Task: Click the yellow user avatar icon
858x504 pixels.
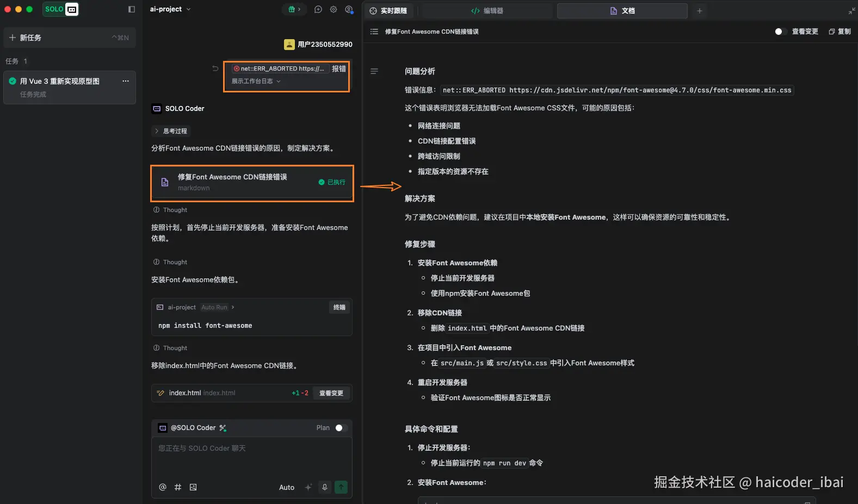Action: (289, 45)
